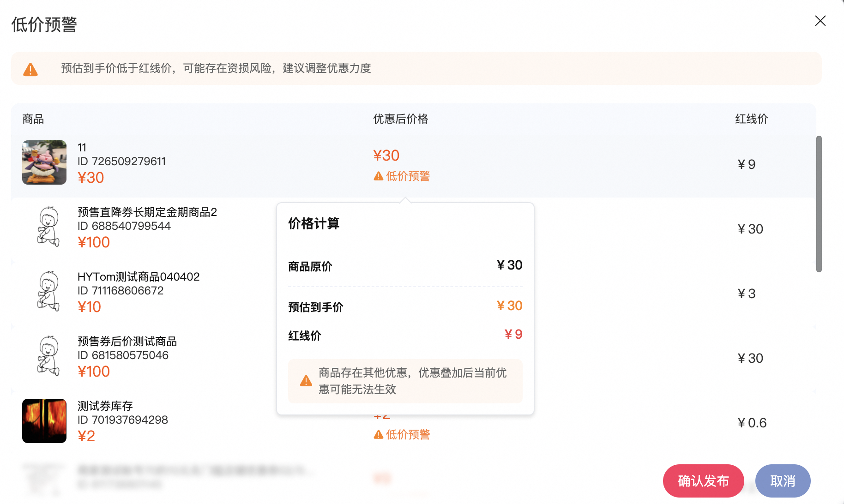Image resolution: width=844 pixels, height=504 pixels.
Task: Click the orange warning icon in top banner
Action: 30,69
